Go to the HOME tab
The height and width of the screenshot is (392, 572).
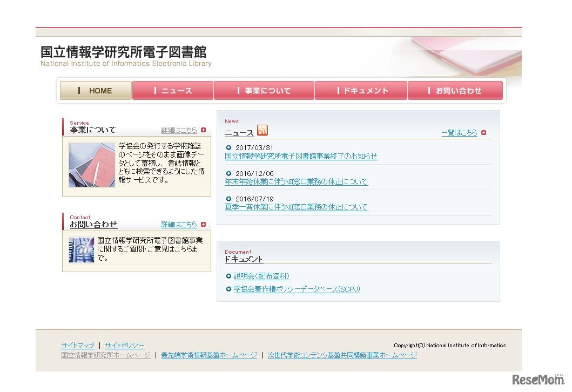click(x=96, y=90)
